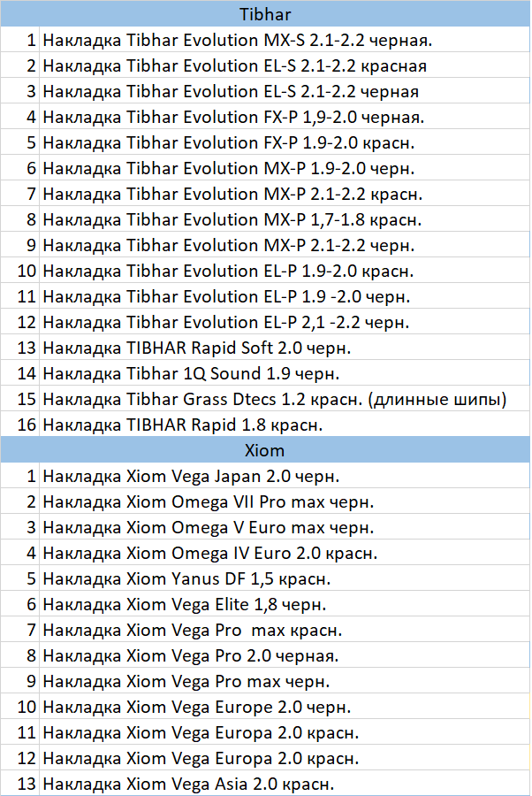The width and height of the screenshot is (532, 796).
Task: Select cell 'Xiom Omega V Euro max черн.'
Action: (x=285, y=527)
